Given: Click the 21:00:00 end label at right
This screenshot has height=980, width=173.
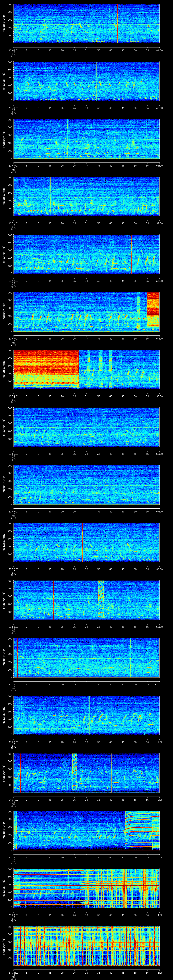Looking at the screenshot, I should [160, 684].
